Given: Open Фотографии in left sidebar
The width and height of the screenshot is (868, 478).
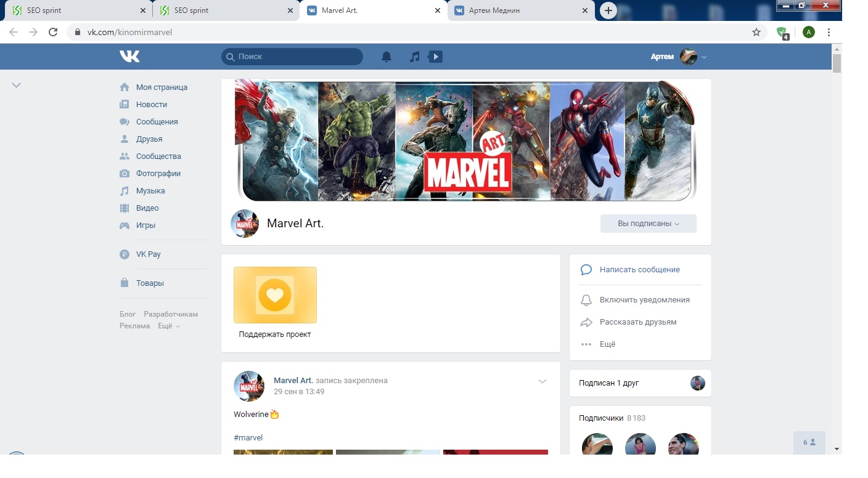Looking at the screenshot, I should click(158, 174).
